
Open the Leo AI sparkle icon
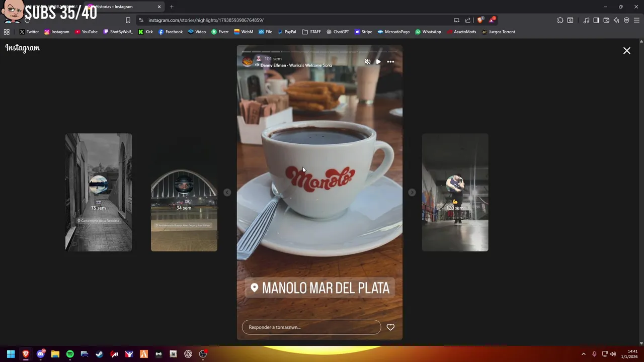pyautogui.click(x=616, y=20)
